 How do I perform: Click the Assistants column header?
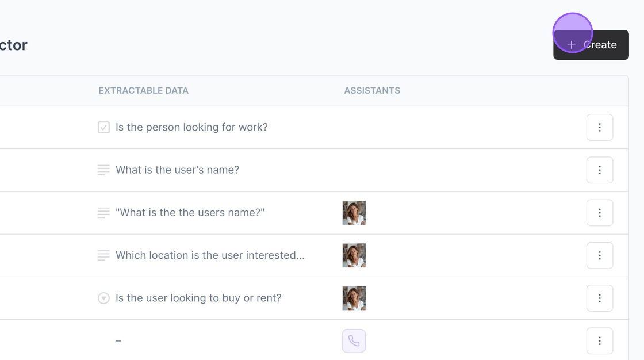click(x=372, y=91)
